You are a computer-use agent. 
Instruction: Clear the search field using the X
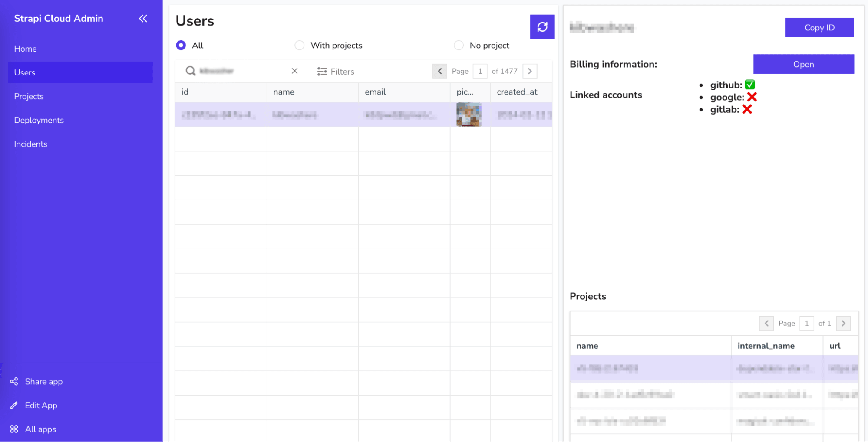click(294, 71)
